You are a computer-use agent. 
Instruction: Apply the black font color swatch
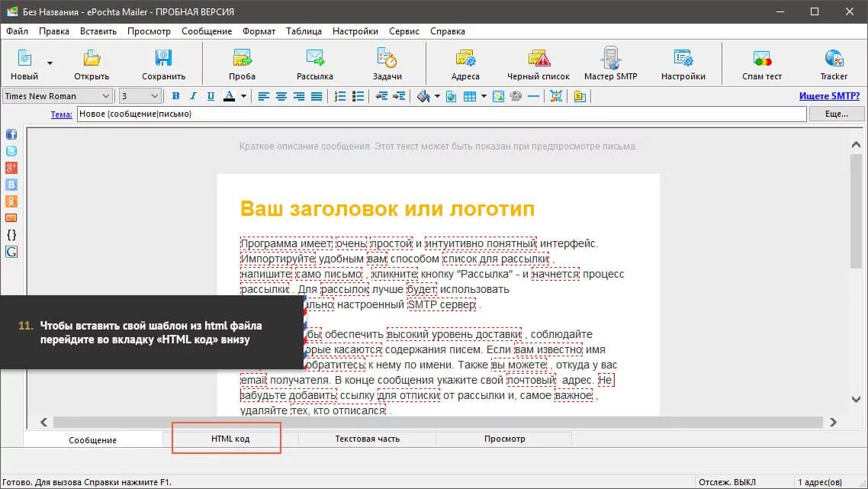[x=229, y=96]
